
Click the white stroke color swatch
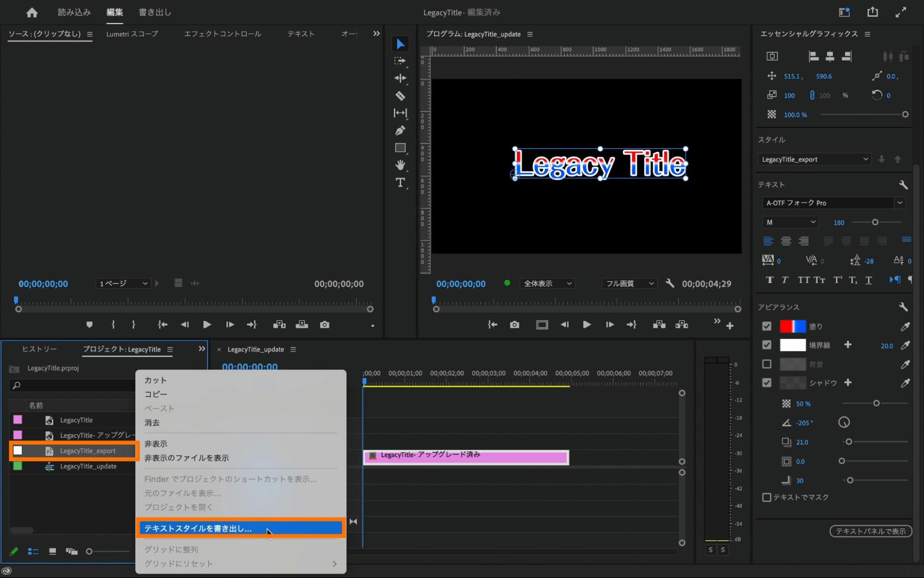792,345
